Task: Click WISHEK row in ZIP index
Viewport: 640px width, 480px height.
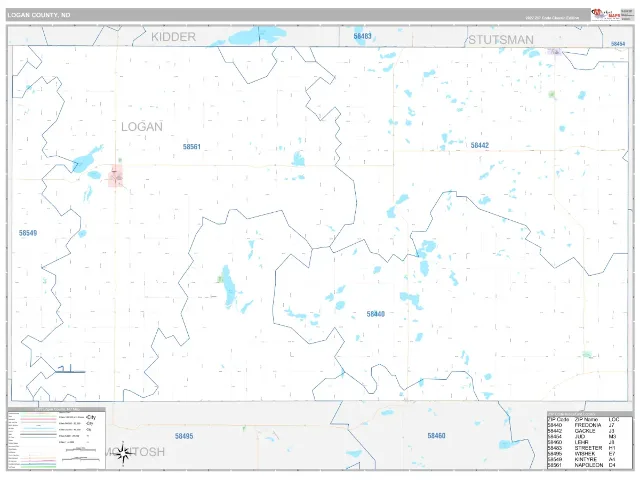Action: (x=582, y=453)
